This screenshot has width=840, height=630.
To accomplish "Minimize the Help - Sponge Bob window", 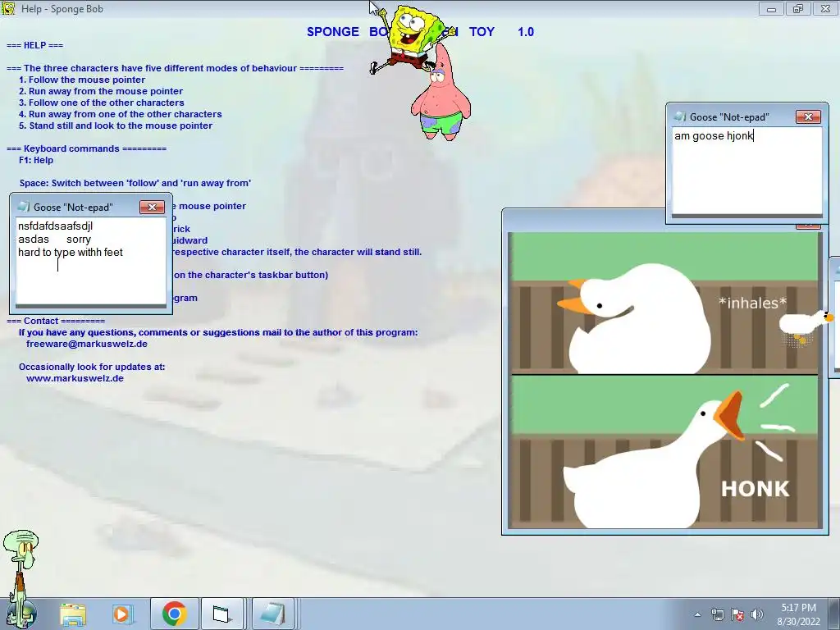I will (771, 9).
